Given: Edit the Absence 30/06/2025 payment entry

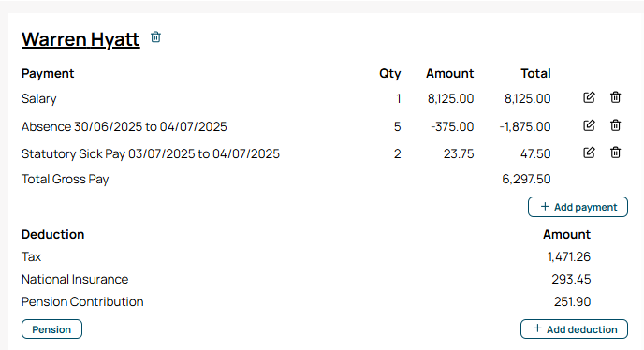Looking at the screenshot, I should [589, 125].
